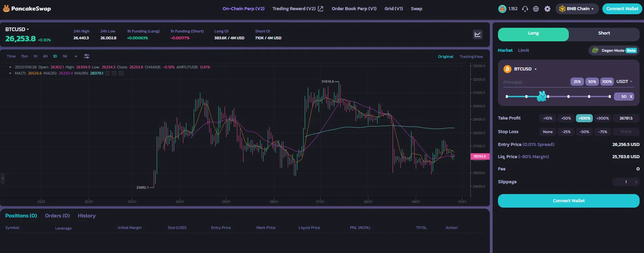Open the BNB Chain network dropdown

click(577, 9)
